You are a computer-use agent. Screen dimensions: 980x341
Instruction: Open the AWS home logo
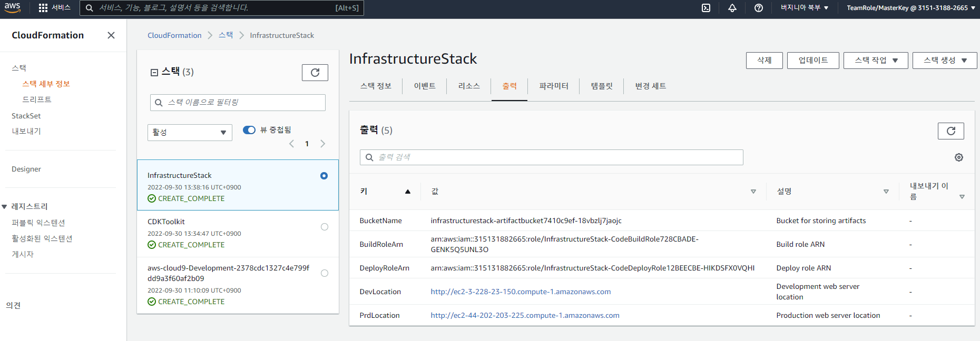(13, 7)
